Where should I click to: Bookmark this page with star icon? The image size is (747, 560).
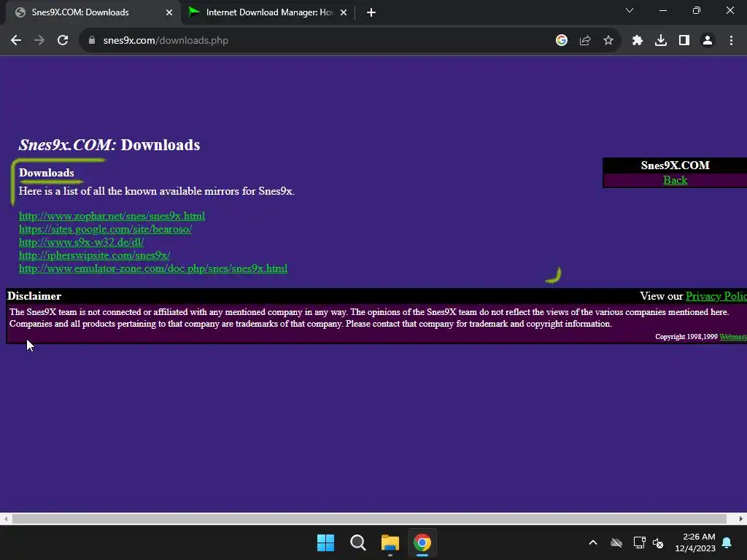click(608, 41)
